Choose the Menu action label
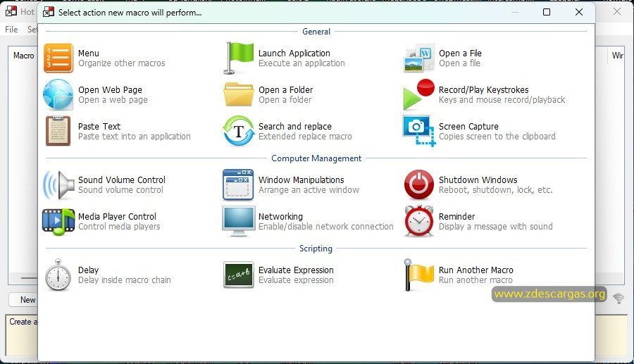 (89, 54)
